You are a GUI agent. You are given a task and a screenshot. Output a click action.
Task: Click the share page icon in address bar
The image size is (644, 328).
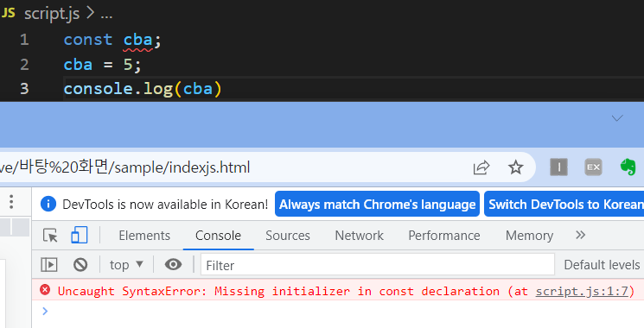point(481,167)
